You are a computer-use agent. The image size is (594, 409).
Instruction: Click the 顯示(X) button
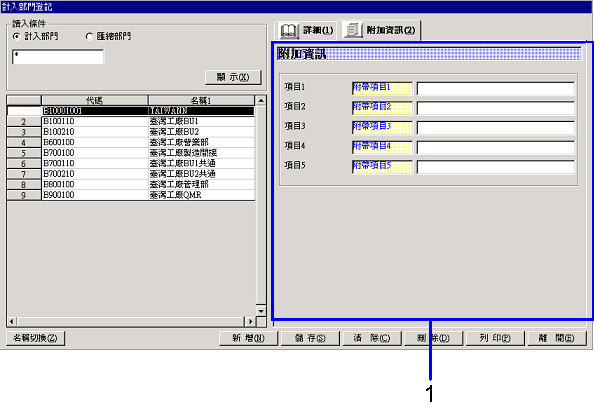[x=233, y=77]
